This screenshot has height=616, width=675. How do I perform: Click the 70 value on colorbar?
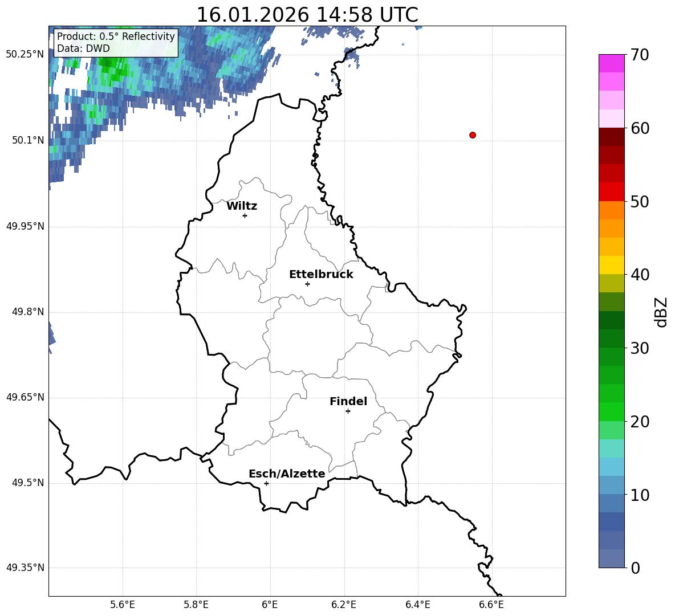[x=640, y=55]
